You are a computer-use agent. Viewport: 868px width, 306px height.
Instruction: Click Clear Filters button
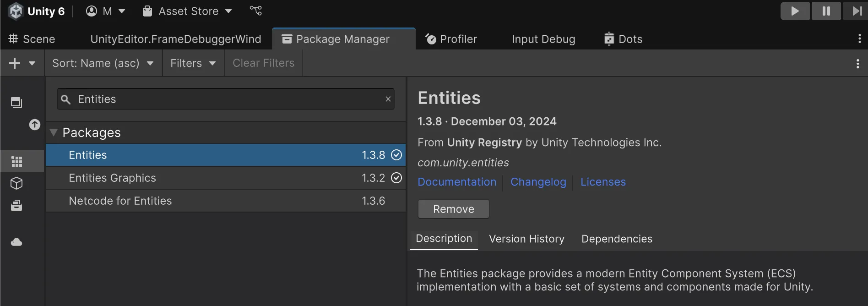(x=264, y=63)
